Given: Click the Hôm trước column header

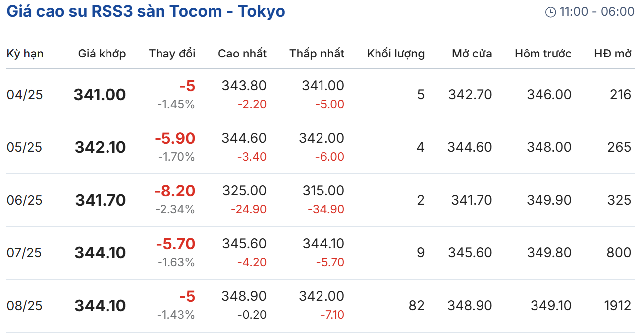Looking at the screenshot, I should [543, 54].
